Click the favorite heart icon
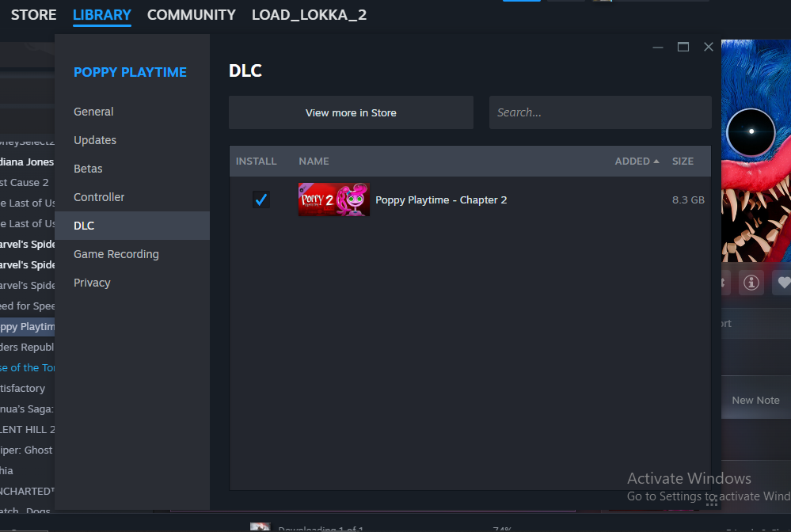 (x=783, y=282)
